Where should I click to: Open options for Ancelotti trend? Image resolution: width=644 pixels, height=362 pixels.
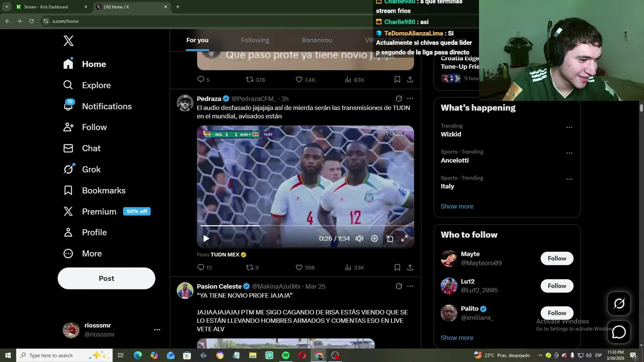pos(569,153)
